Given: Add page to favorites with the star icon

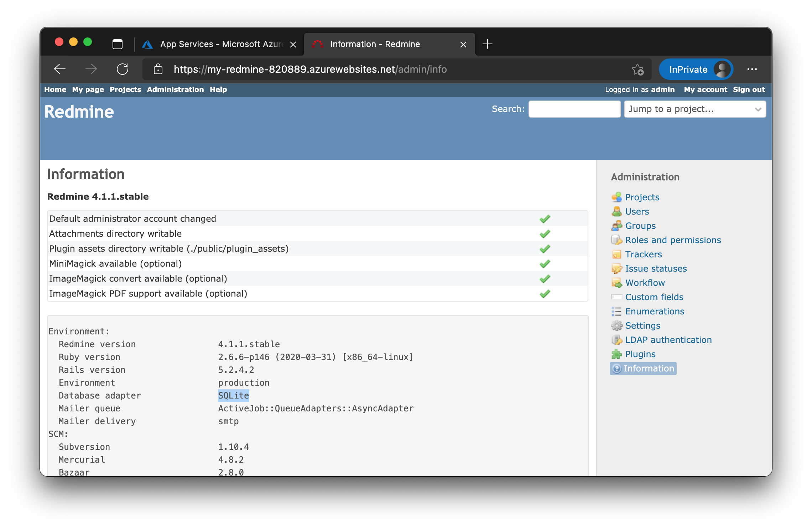Looking at the screenshot, I should 637,70.
